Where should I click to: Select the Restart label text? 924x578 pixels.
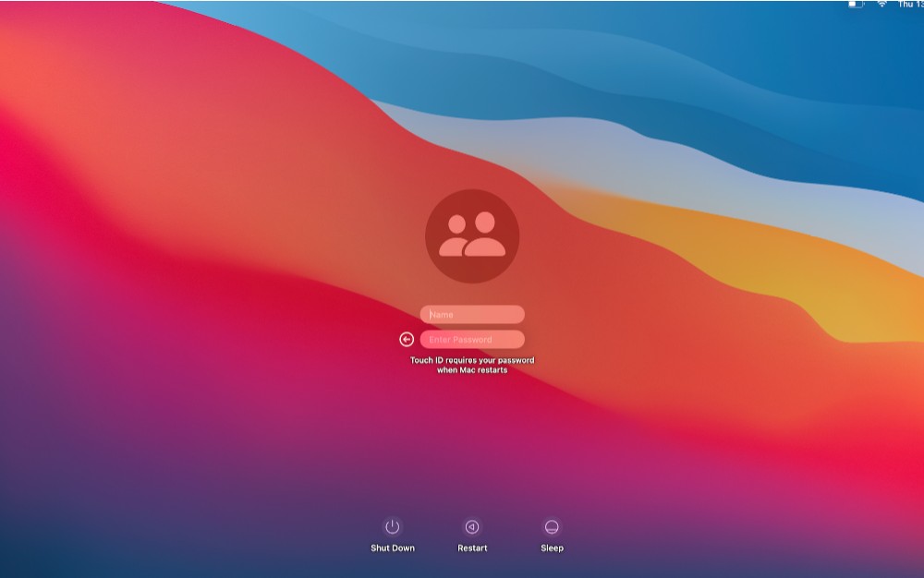472,547
